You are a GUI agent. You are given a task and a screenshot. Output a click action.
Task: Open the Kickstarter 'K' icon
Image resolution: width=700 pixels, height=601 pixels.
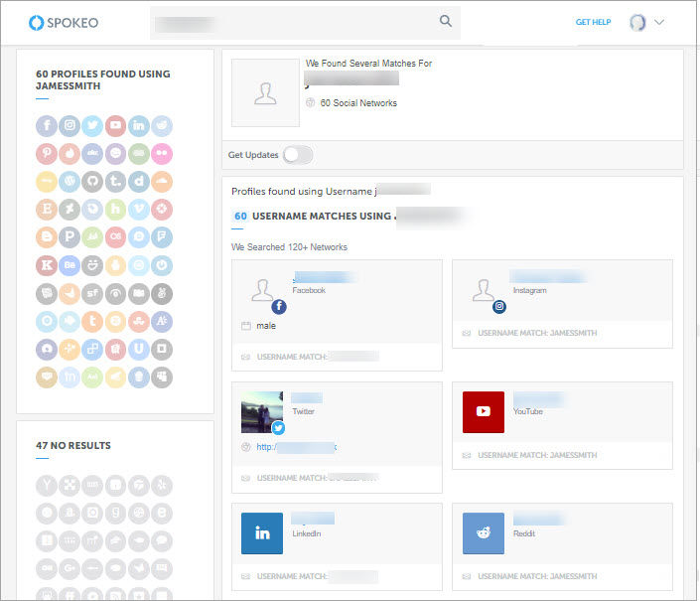tap(47, 265)
